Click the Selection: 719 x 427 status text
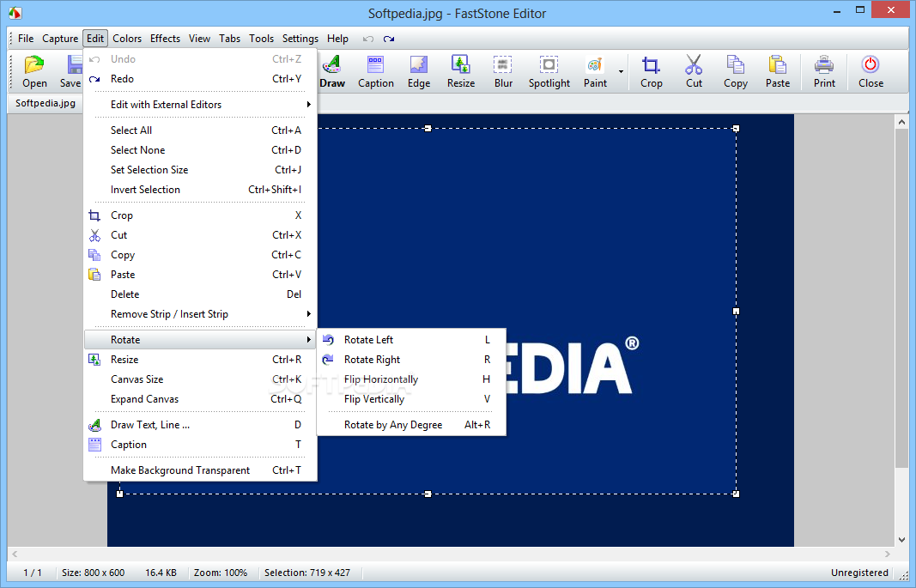916x588 pixels. [x=307, y=573]
